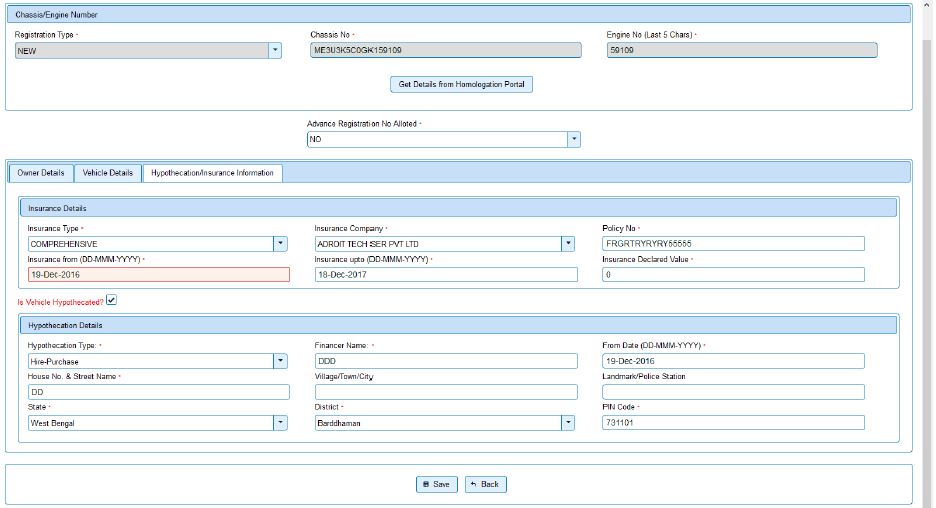The height and width of the screenshot is (508, 936).
Task: Click the Financer Name field
Action: tap(446, 361)
